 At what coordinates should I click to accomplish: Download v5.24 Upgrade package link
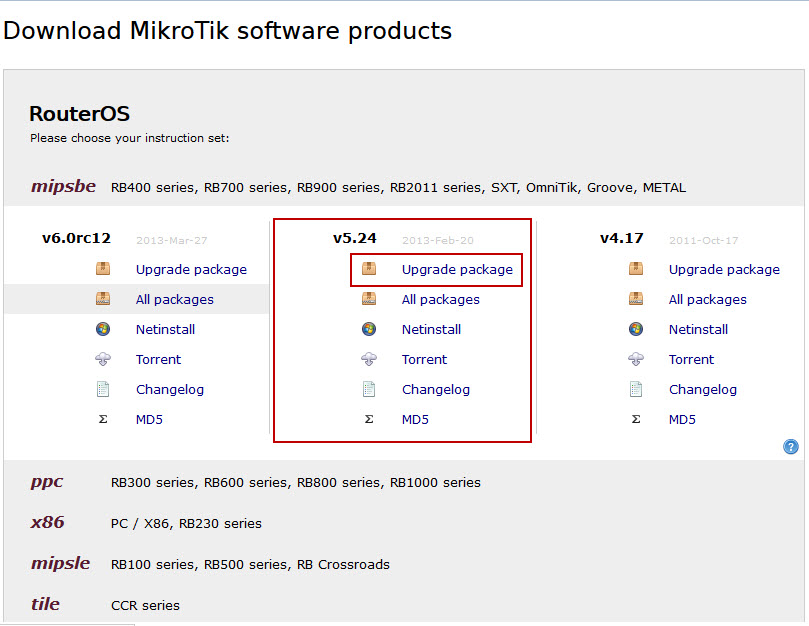tap(457, 270)
